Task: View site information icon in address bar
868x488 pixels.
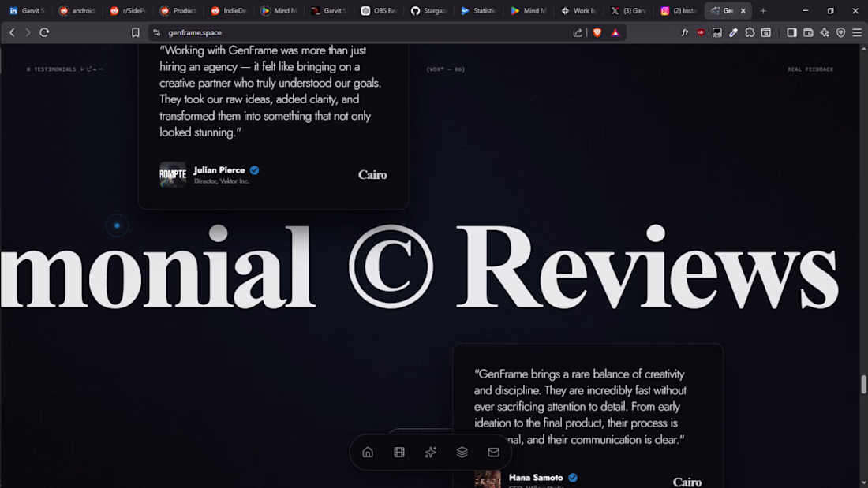Action: coord(157,32)
